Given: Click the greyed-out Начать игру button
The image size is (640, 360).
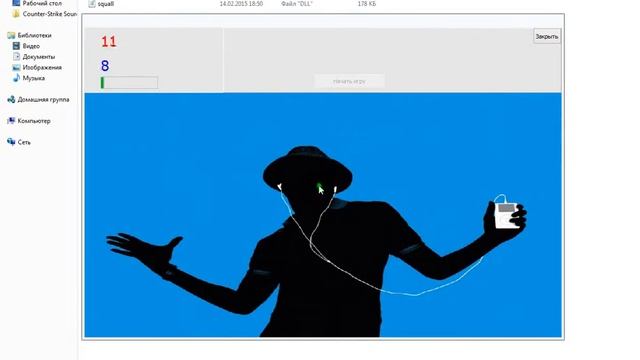Looking at the screenshot, I should (349, 82).
